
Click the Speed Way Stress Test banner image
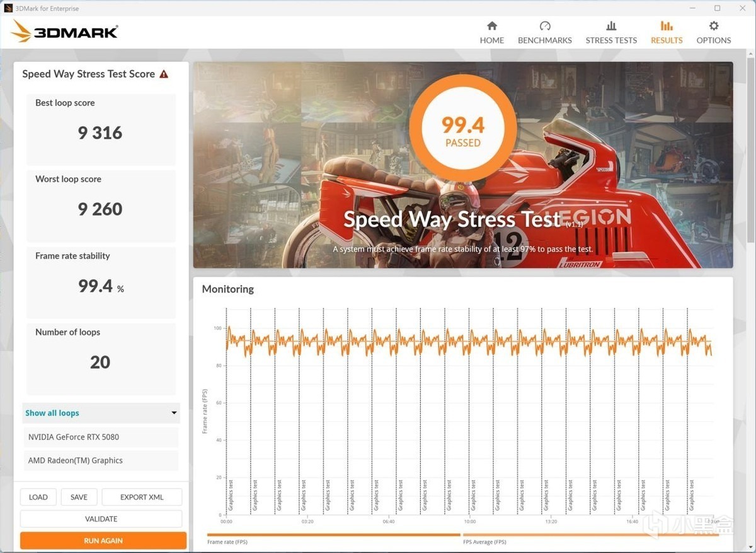click(463, 165)
